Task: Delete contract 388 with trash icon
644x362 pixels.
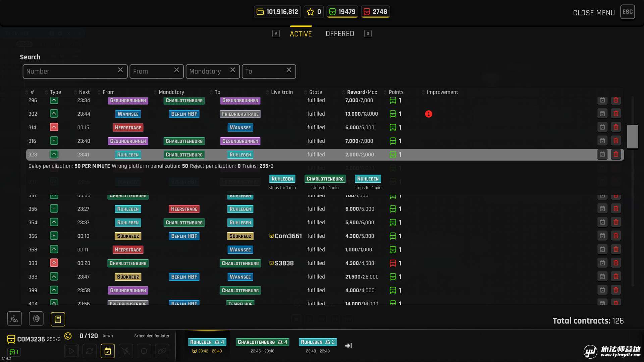Action: 616,277
